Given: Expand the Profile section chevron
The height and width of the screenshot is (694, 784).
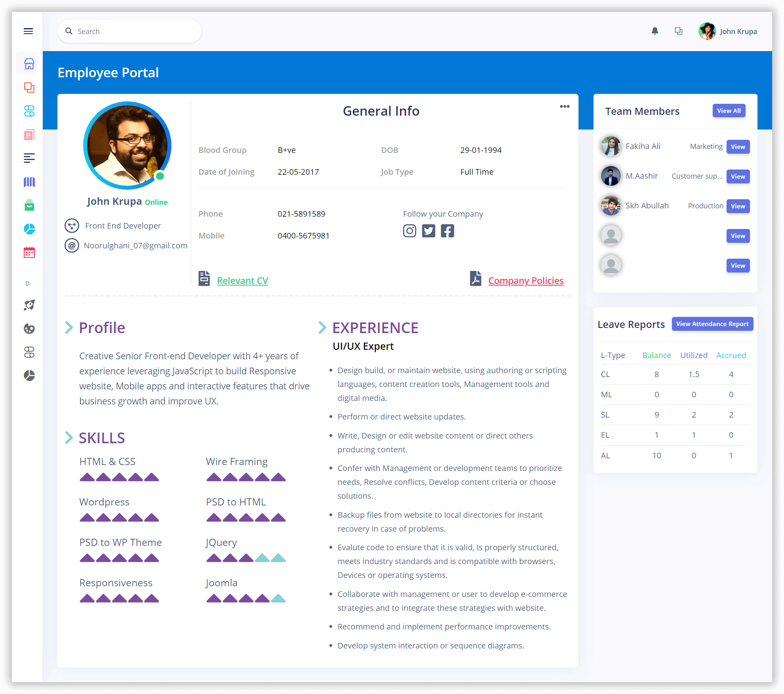Looking at the screenshot, I should point(69,328).
